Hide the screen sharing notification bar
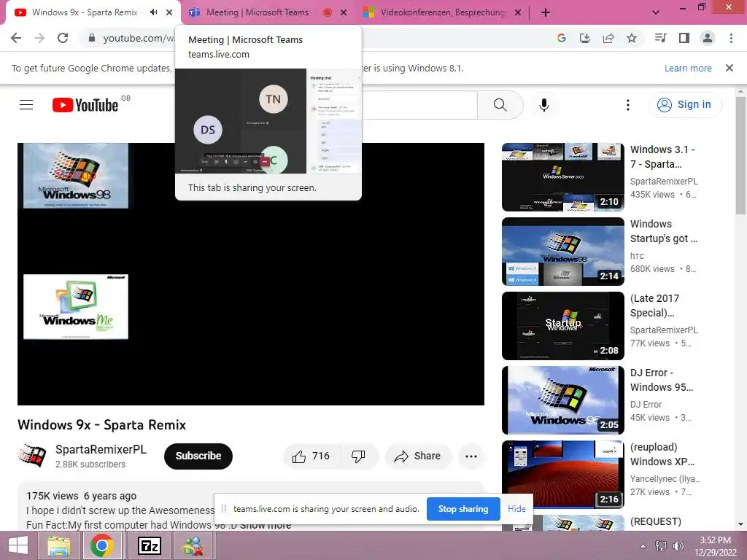The height and width of the screenshot is (560, 747). pyautogui.click(x=516, y=509)
